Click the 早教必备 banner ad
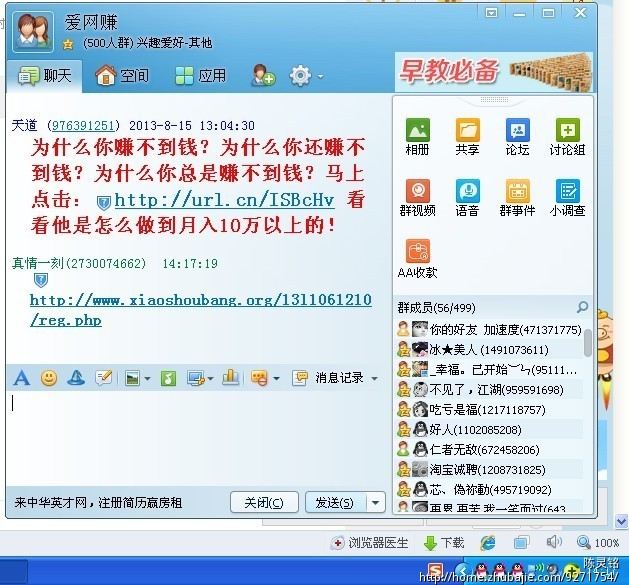Screen dimensions: 629x585 coord(494,72)
